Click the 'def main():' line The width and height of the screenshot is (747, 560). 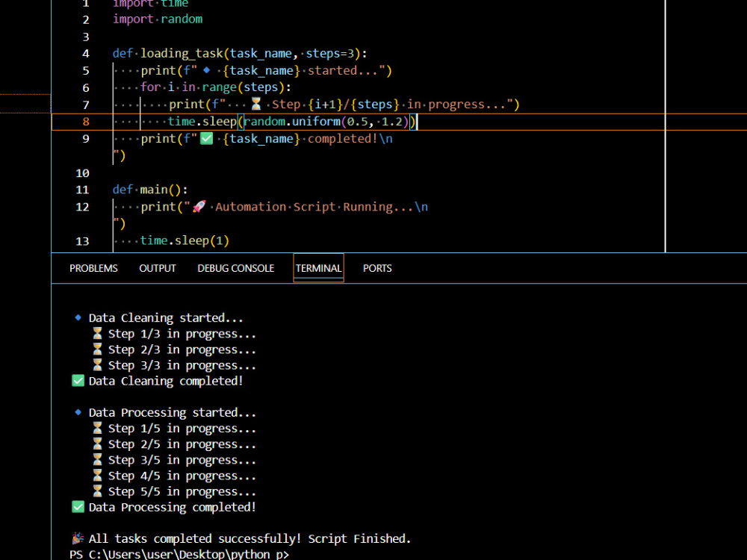pos(150,190)
